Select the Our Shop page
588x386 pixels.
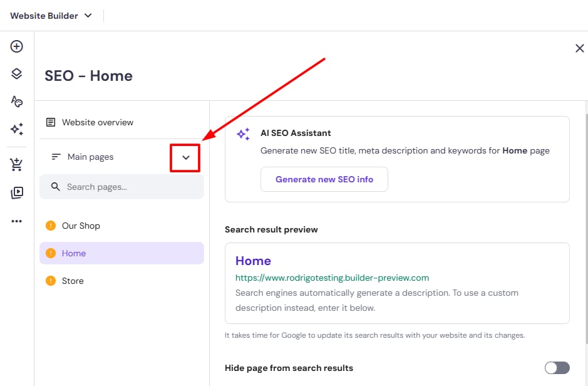click(x=81, y=226)
